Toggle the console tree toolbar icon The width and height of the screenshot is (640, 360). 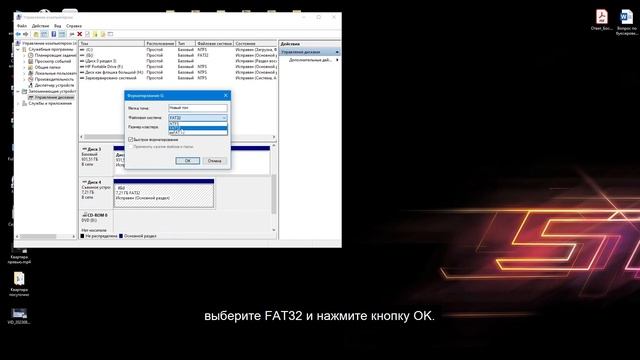pyautogui.click(x=44, y=34)
